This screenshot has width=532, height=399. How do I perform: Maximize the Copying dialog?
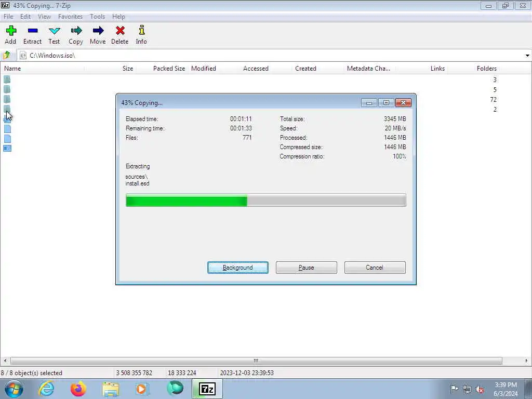(386, 103)
